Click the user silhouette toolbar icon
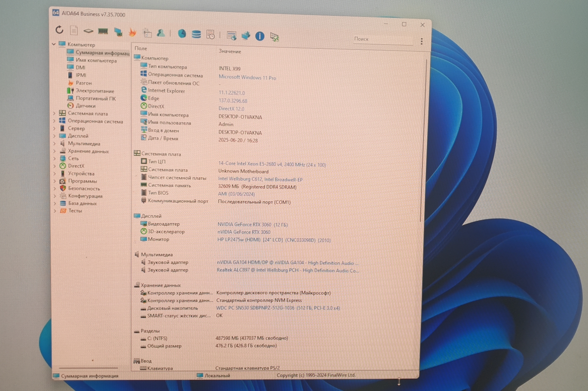 click(x=161, y=33)
